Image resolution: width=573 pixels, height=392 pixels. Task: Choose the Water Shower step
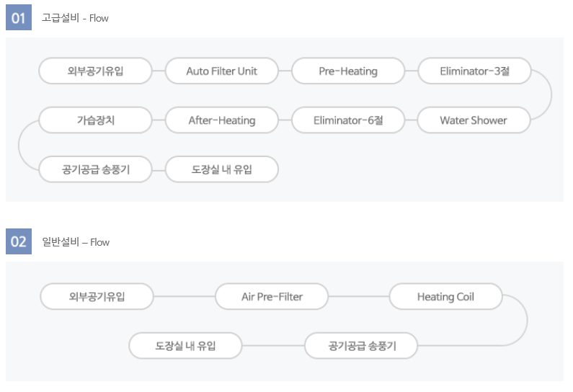coord(474,120)
